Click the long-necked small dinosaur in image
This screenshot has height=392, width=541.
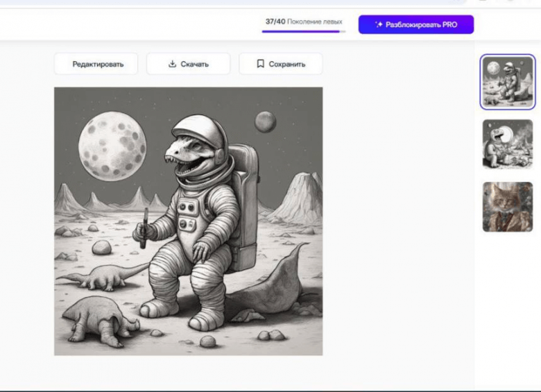pyautogui.click(x=101, y=278)
